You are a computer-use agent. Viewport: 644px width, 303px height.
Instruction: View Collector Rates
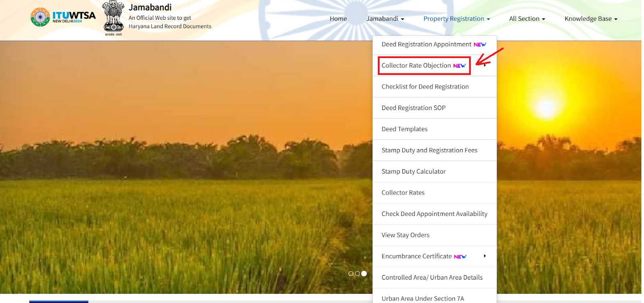pos(403,193)
